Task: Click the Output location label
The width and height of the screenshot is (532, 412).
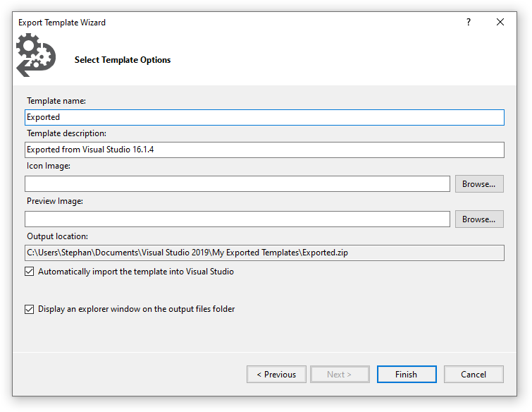Action: pos(57,236)
